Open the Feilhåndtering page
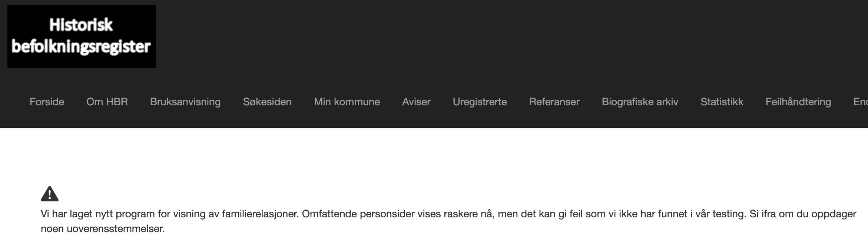 798,102
